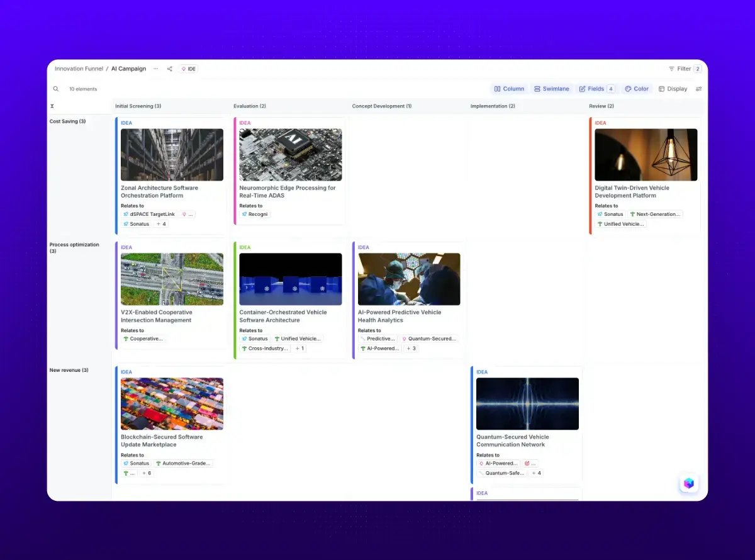Open the Filter menu showing 2 filters
Image resolution: width=755 pixels, height=560 pixels.
pos(683,69)
